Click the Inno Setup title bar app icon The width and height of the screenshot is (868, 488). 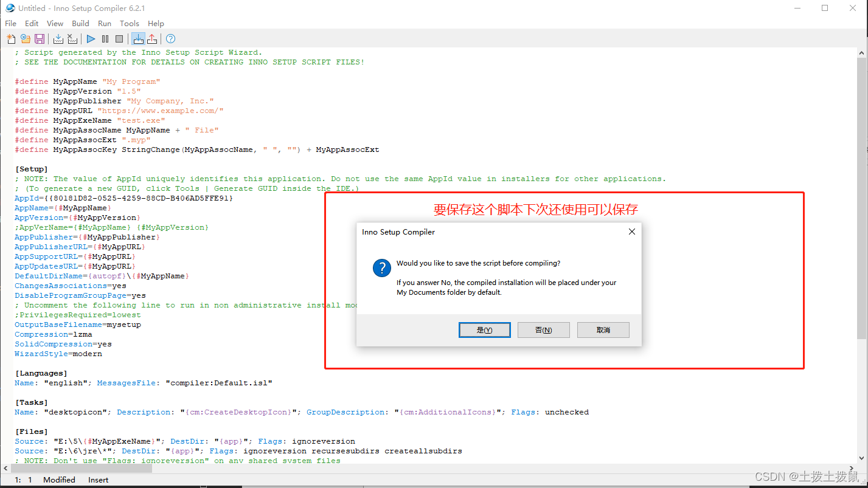pos(10,8)
